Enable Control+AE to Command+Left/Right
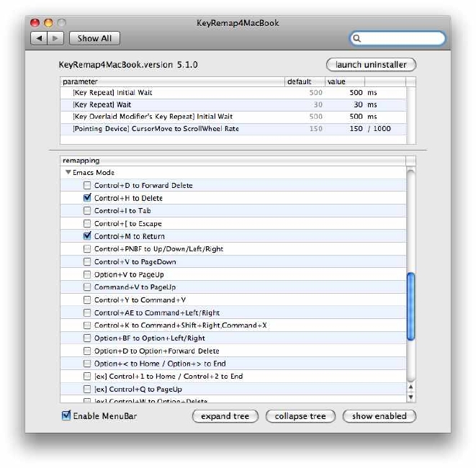The width and height of the screenshot is (476, 468). pyautogui.click(x=87, y=312)
